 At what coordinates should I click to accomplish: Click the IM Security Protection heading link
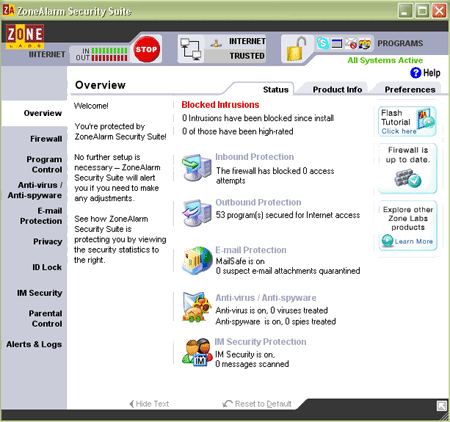pyautogui.click(x=260, y=342)
